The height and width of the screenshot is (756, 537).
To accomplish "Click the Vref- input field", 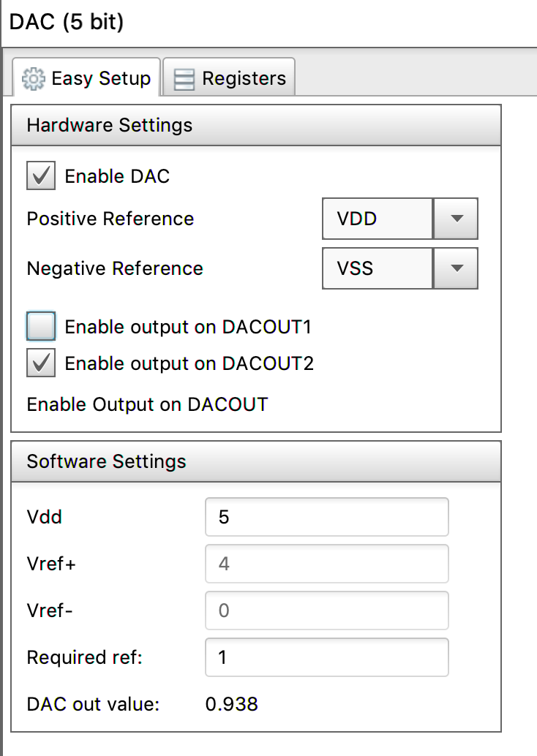I will (326, 610).
